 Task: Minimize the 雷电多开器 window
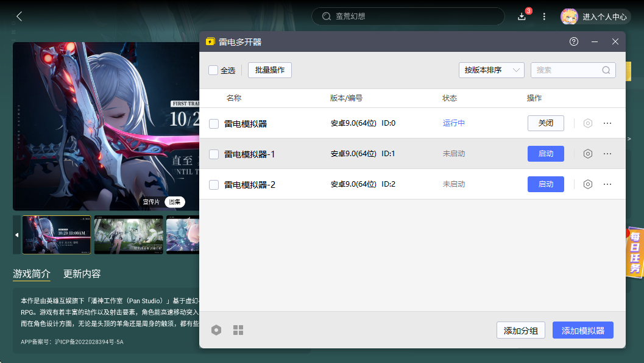click(x=594, y=41)
